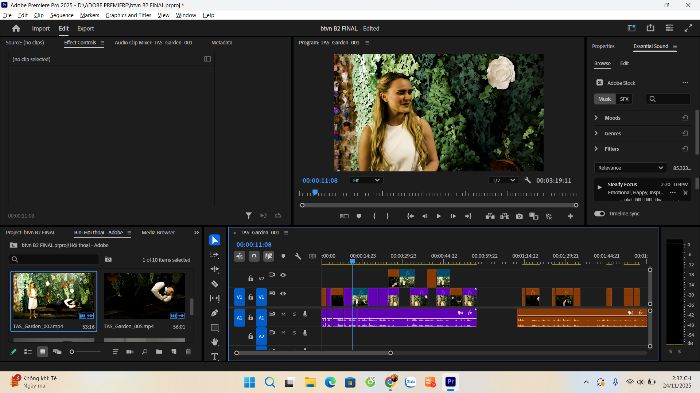
Task: Switch to Export workspace
Action: (86, 28)
